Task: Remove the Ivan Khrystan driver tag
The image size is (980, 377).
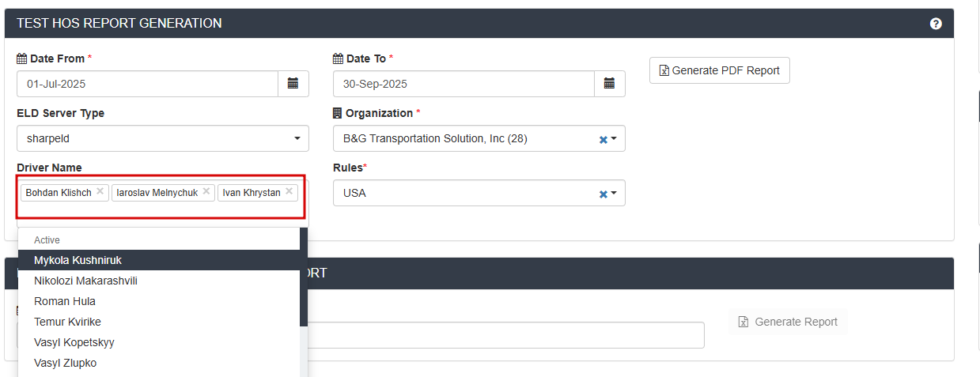Action: click(x=289, y=191)
